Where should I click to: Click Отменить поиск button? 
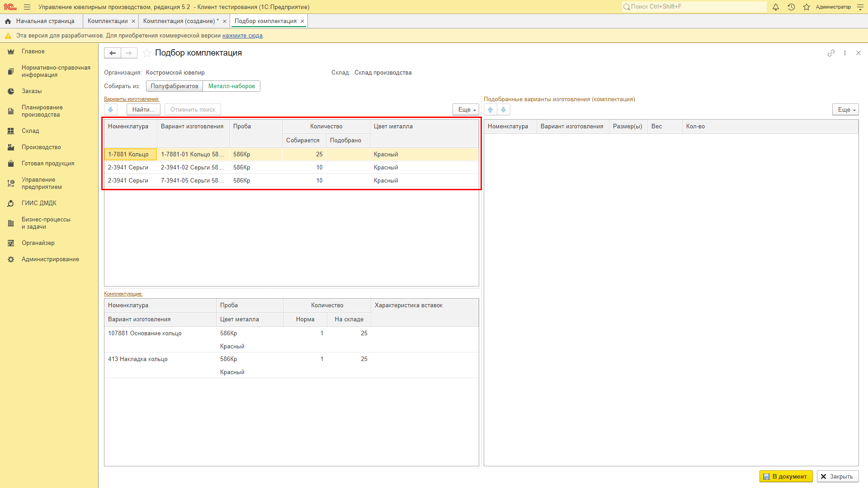[193, 109]
